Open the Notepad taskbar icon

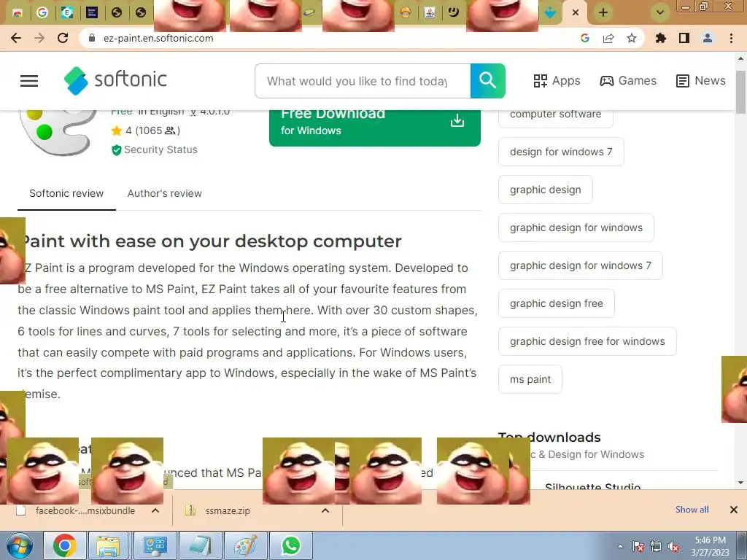pos(201,545)
